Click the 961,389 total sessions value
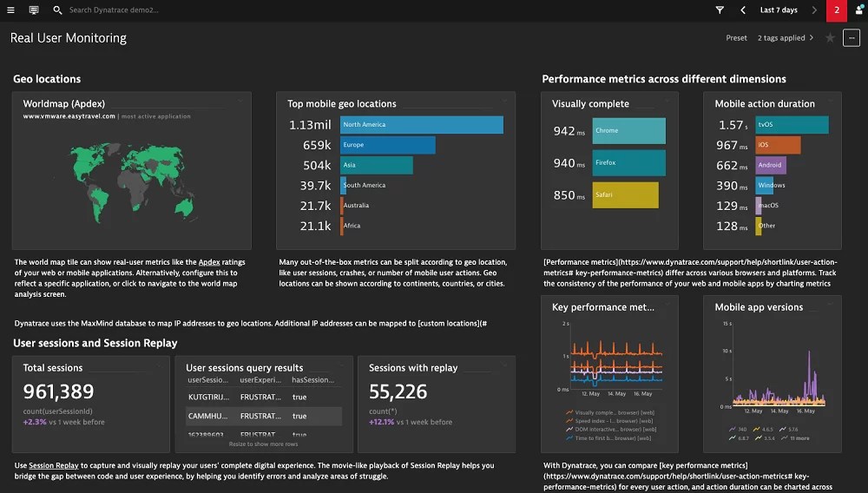This screenshot has height=493, width=868. [59, 391]
